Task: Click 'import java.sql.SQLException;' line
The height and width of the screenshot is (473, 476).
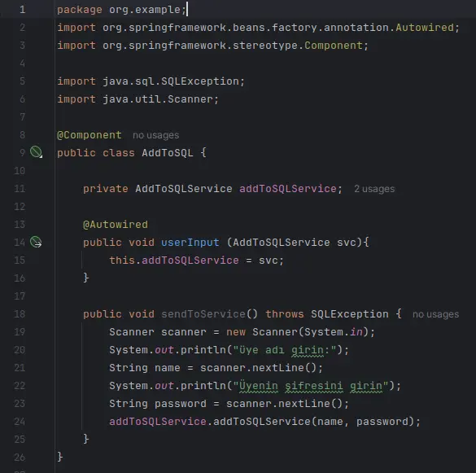Action: click(151, 81)
